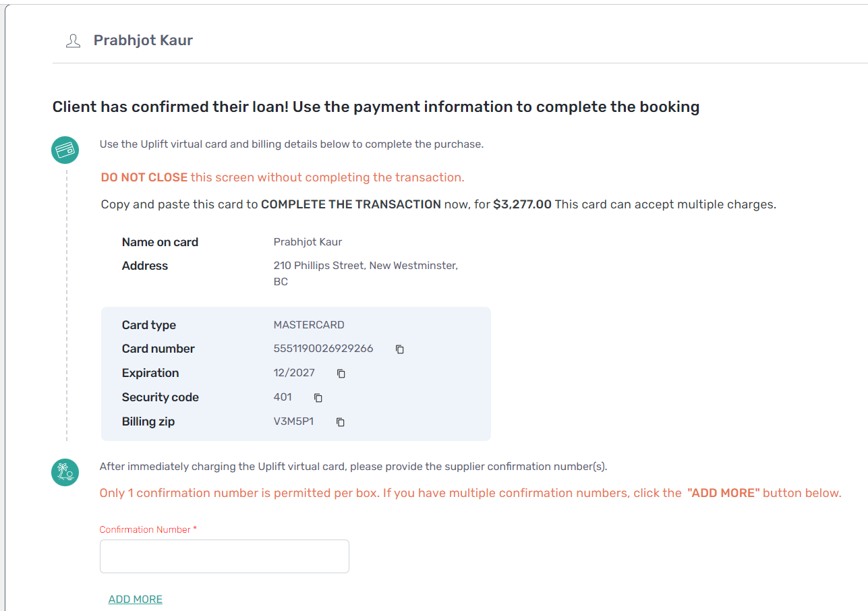The image size is (868, 611).
Task: Click the user profile icon in header
Action: pos(73,41)
